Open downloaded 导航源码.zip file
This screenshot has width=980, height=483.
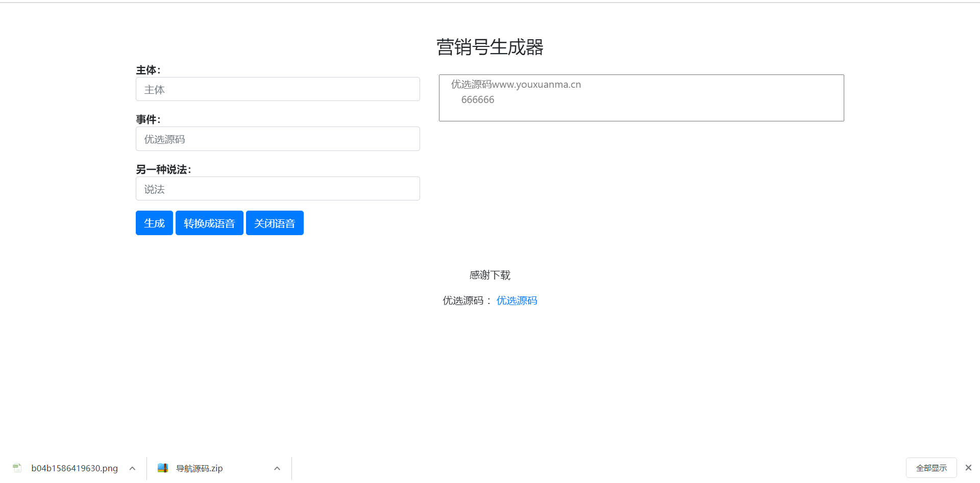tap(199, 468)
